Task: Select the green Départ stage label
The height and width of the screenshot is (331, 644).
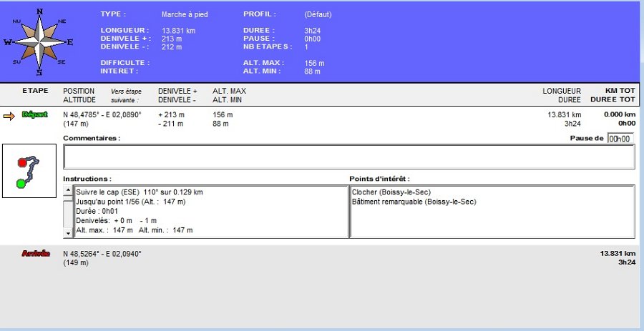Action: (x=34, y=114)
